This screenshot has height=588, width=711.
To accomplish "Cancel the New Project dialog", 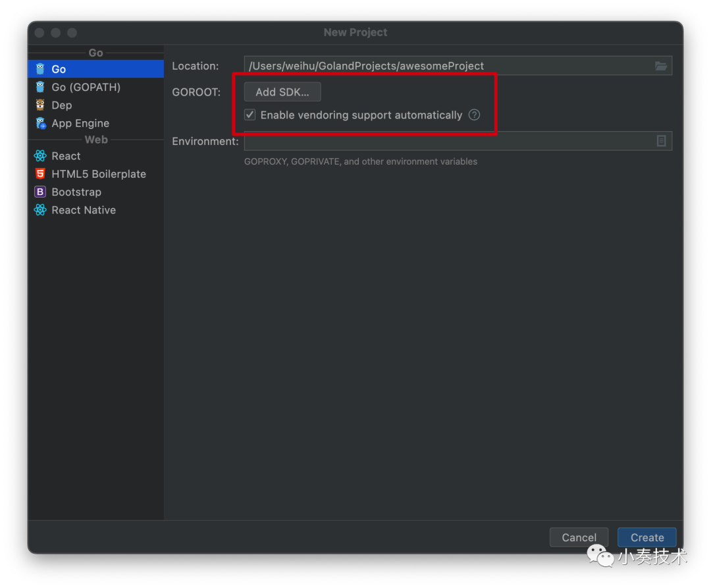I will (579, 537).
